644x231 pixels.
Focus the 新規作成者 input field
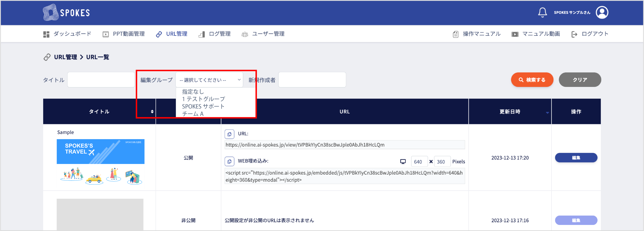click(x=312, y=80)
